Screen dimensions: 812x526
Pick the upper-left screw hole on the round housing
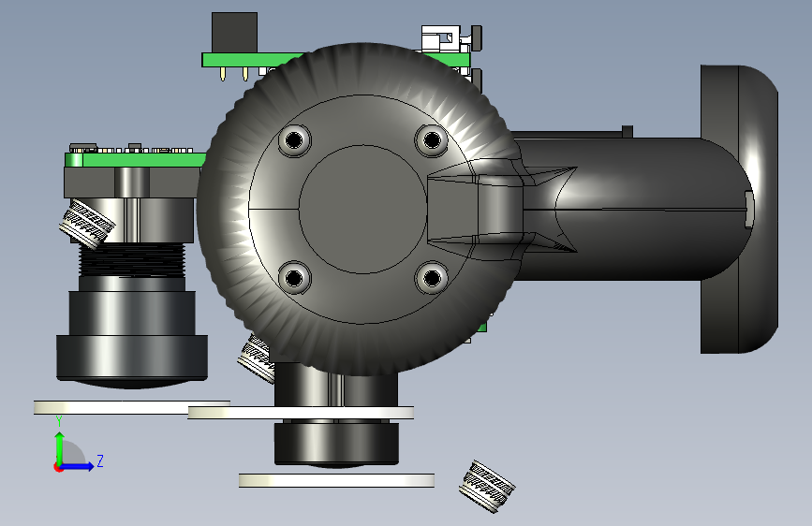pos(295,139)
